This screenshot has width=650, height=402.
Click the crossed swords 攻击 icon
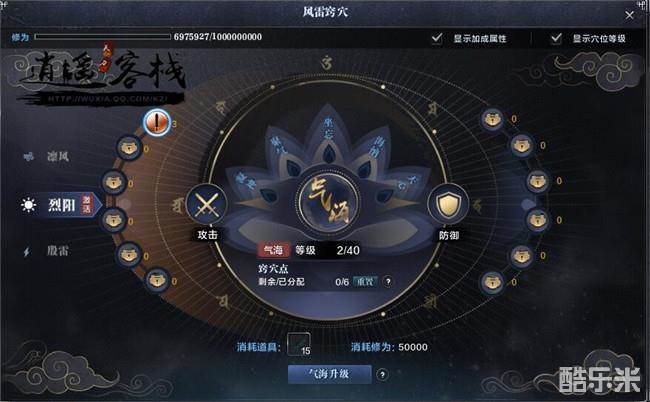coord(206,205)
